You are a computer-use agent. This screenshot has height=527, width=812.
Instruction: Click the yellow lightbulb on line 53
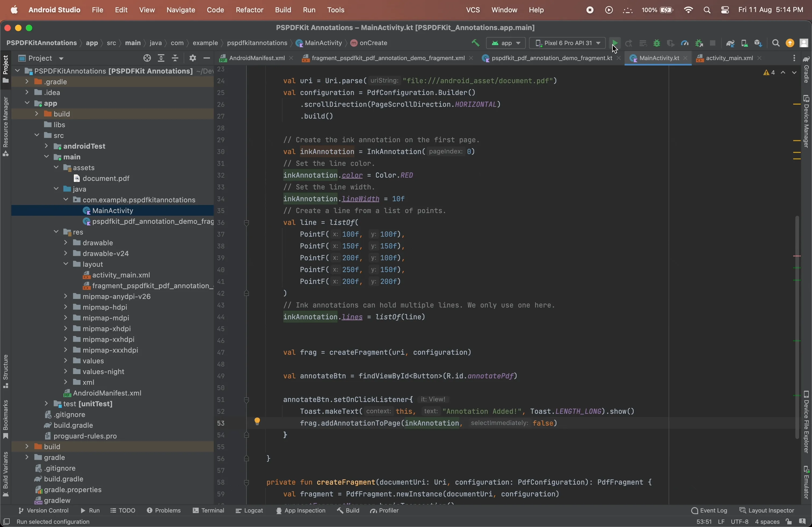tap(258, 421)
